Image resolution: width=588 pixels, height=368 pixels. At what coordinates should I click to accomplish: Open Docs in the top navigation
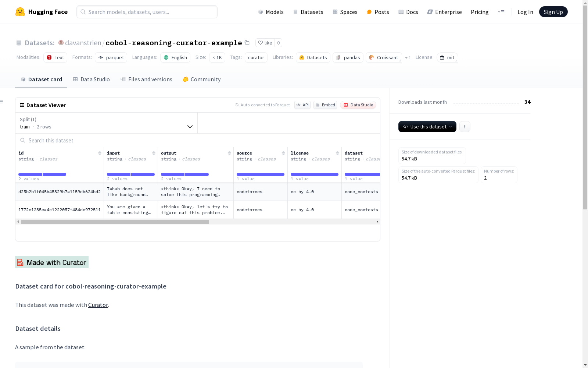[408, 12]
